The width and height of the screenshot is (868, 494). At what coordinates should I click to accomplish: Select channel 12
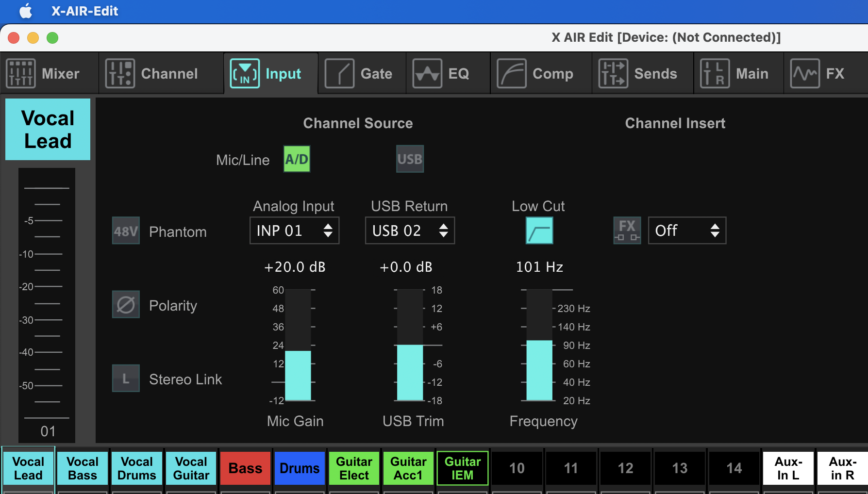(x=626, y=468)
